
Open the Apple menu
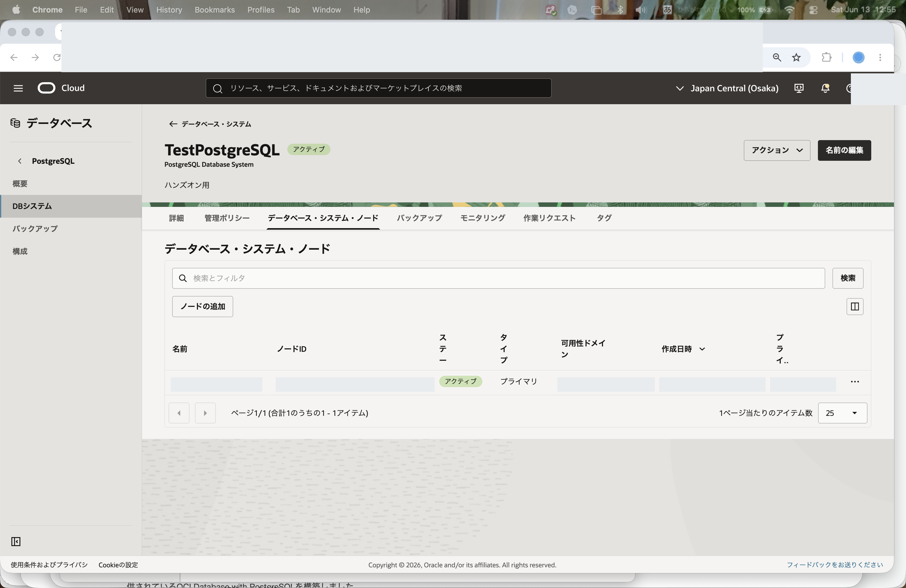(x=16, y=10)
